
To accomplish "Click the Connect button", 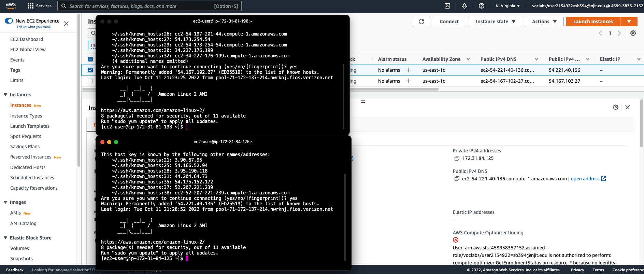I will (449, 22).
